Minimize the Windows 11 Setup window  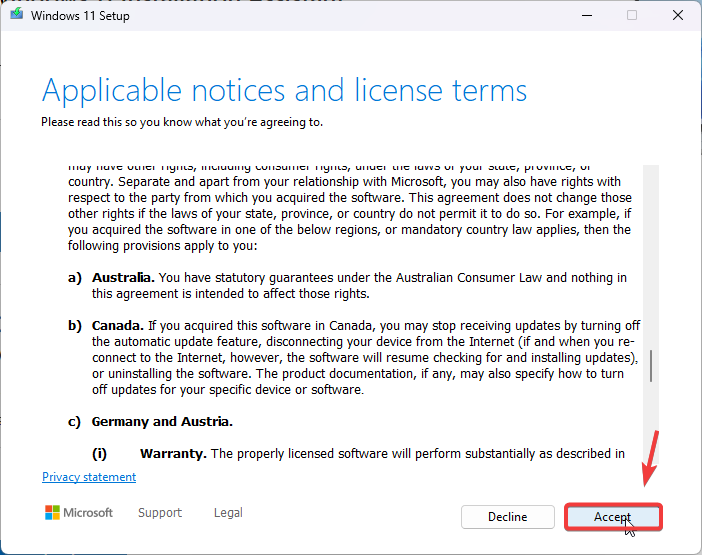(585, 16)
